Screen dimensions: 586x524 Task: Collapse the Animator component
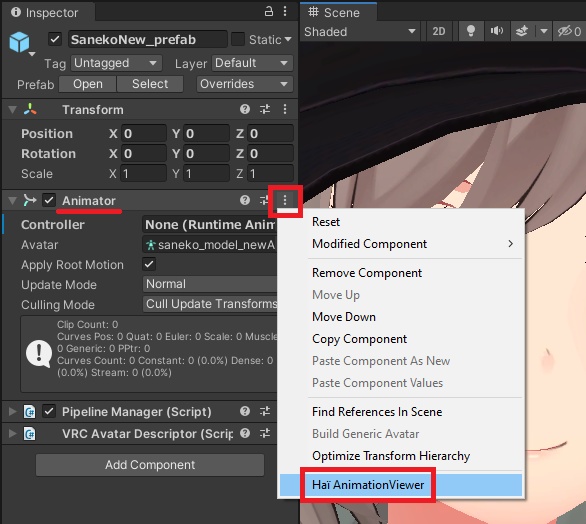point(12,201)
